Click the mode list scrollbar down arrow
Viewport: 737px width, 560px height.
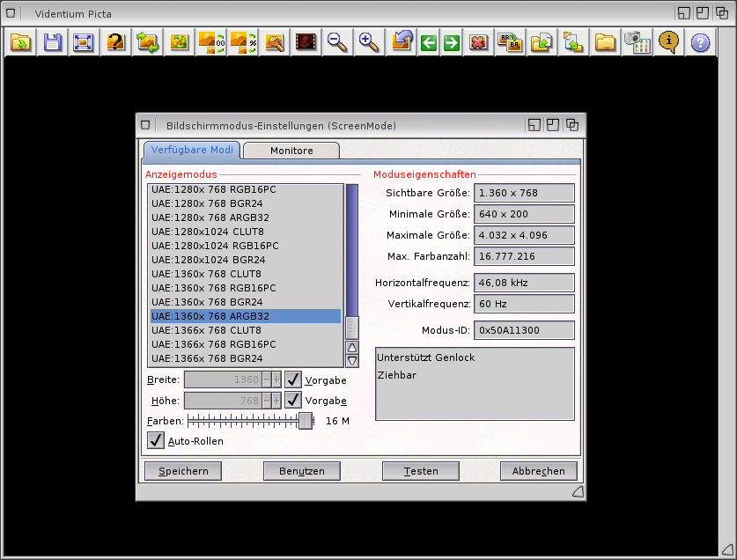coord(352,361)
